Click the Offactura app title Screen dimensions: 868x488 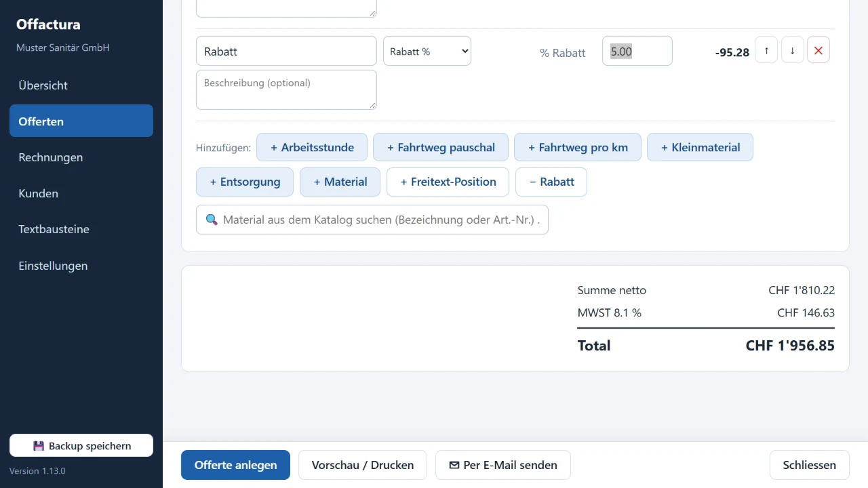(48, 24)
